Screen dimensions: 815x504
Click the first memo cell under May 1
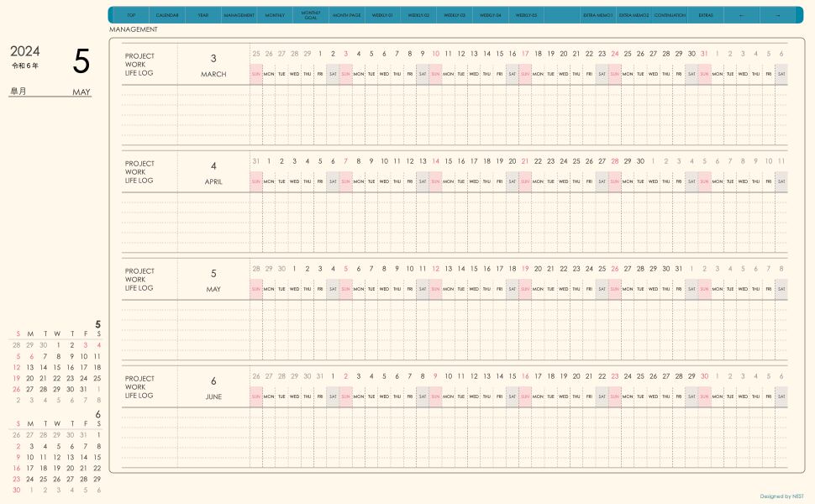(295, 306)
